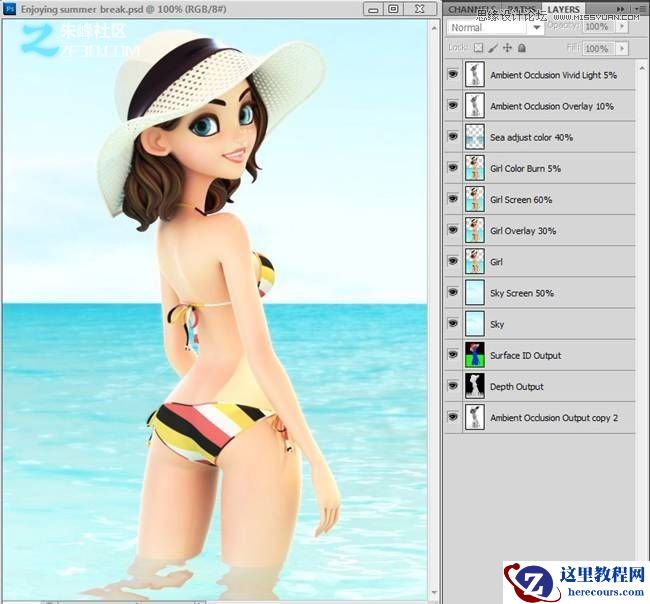Maximize the Enjoying summer break.psd window
This screenshot has width=650, height=604.
pyautogui.click(x=393, y=9)
